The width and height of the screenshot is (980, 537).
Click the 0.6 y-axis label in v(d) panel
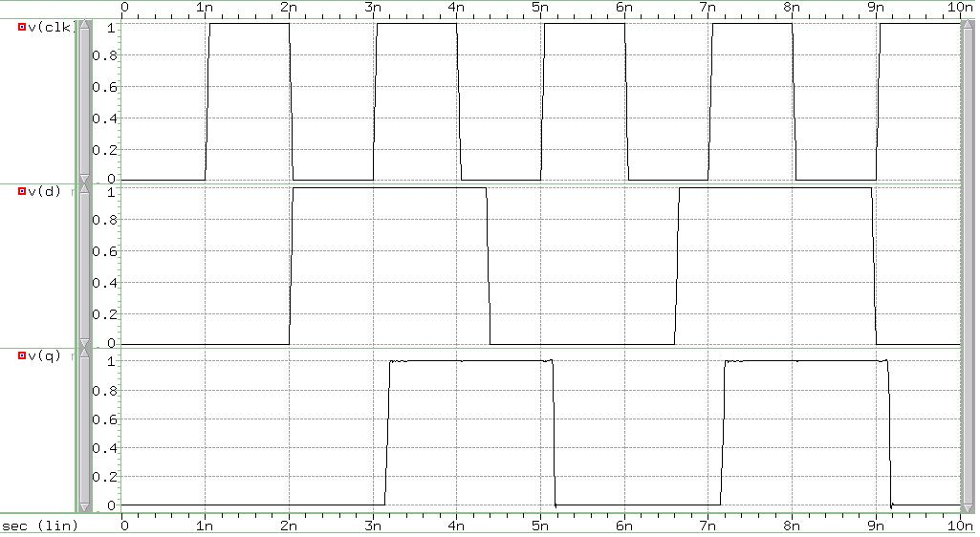pos(105,251)
